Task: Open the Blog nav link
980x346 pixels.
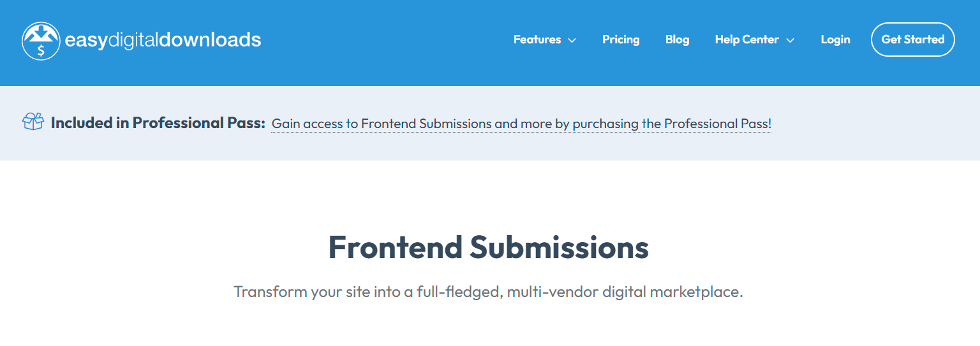Action: coord(677,40)
